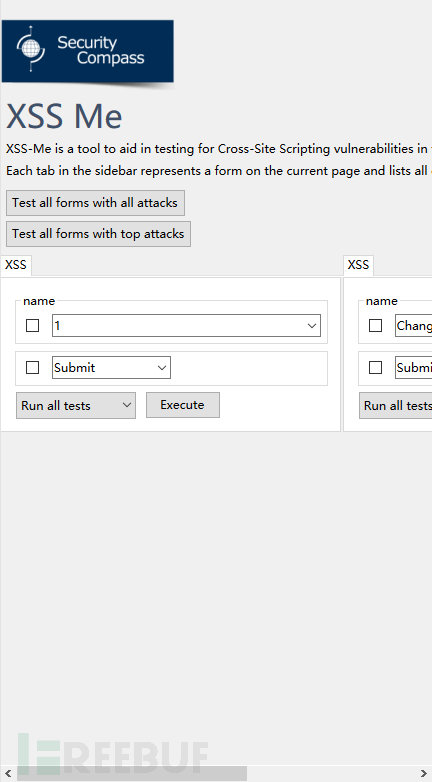Toggle the Submit checkbox in second form
The width and height of the screenshot is (432, 782).
tap(375, 368)
